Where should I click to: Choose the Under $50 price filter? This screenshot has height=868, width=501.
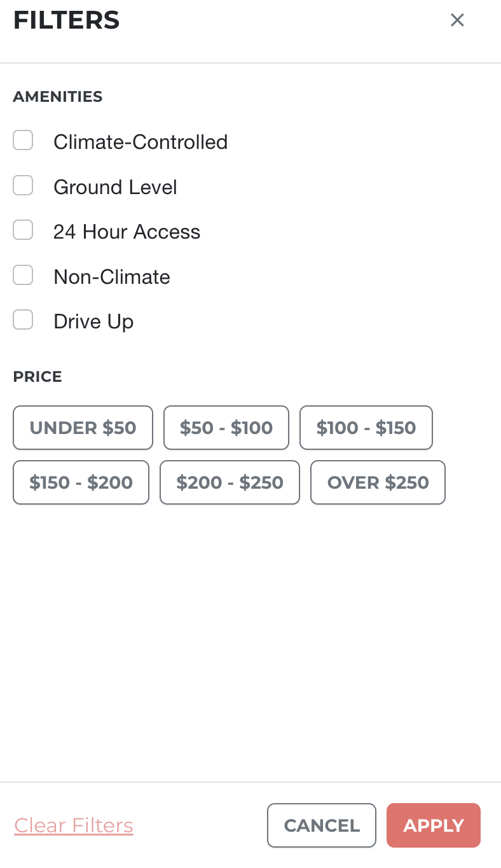pos(83,428)
